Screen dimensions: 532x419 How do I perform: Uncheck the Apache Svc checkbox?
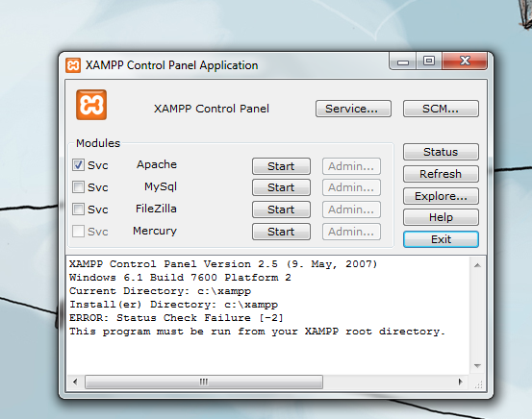pos(78,165)
